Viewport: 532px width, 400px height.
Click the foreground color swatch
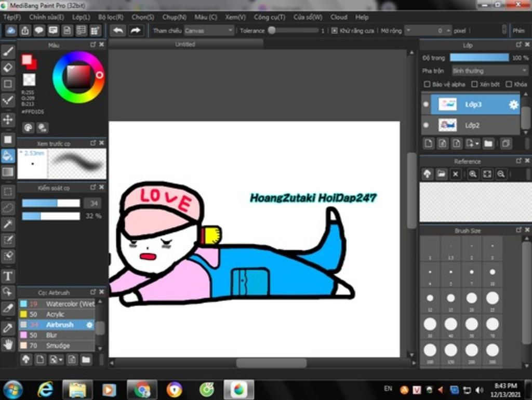pos(27,60)
